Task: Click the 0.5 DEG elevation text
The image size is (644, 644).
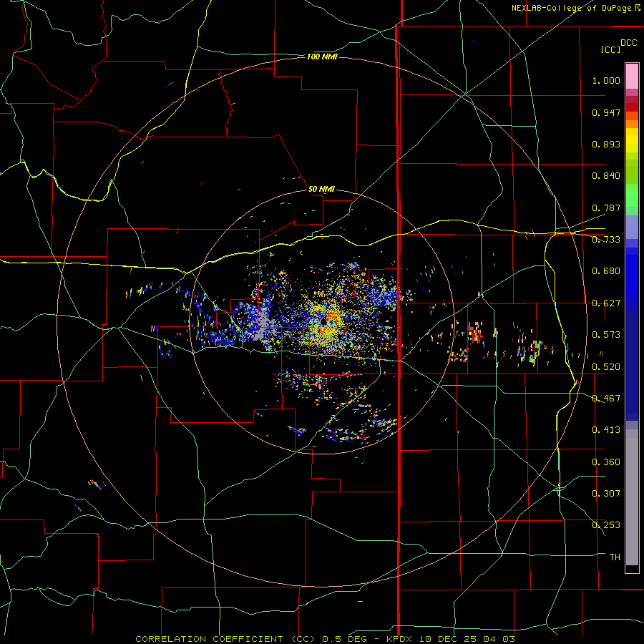Action: (x=345, y=639)
